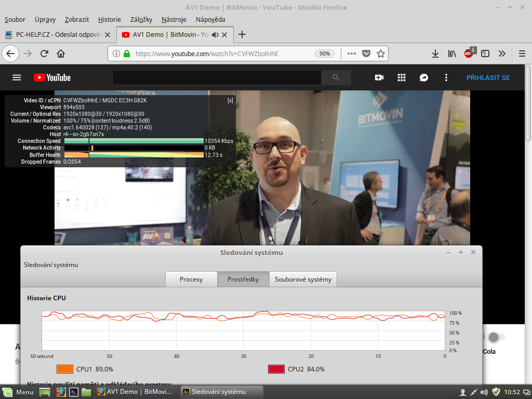
Task: Close the stats for nerds overlay
Action: pos(230,100)
